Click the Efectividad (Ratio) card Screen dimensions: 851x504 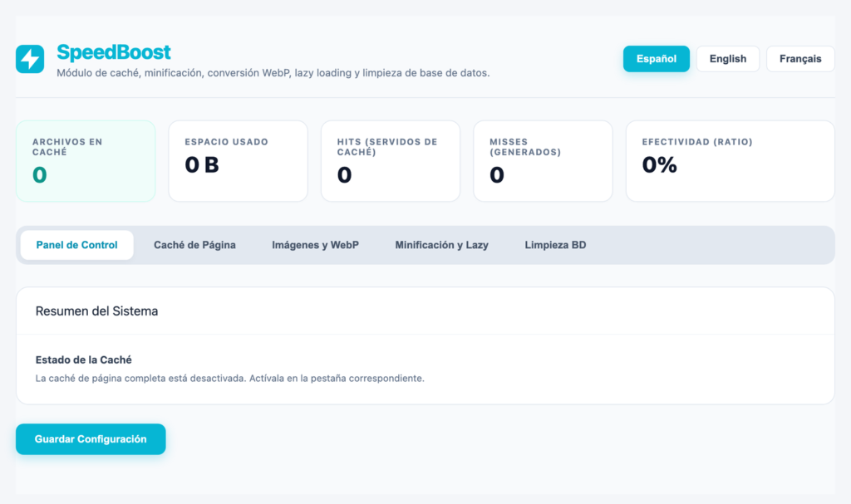(730, 161)
